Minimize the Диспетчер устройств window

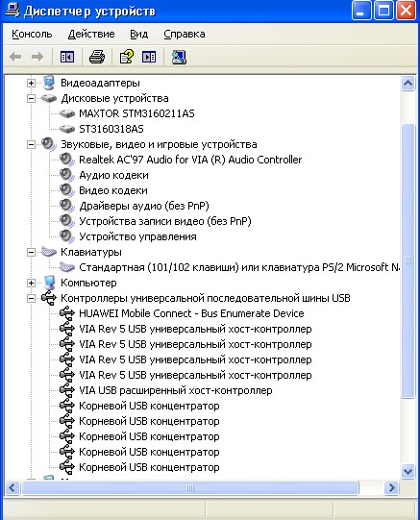[361, 11]
